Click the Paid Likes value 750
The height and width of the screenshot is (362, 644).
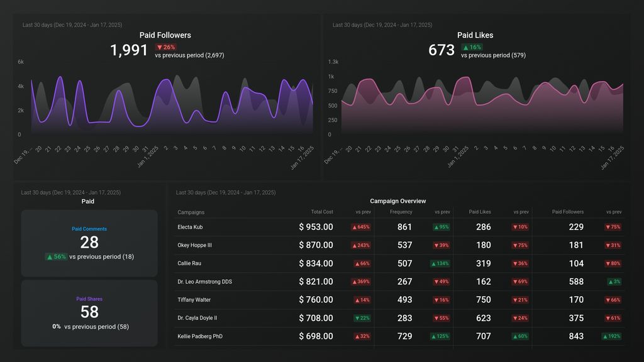click(484, 300)
